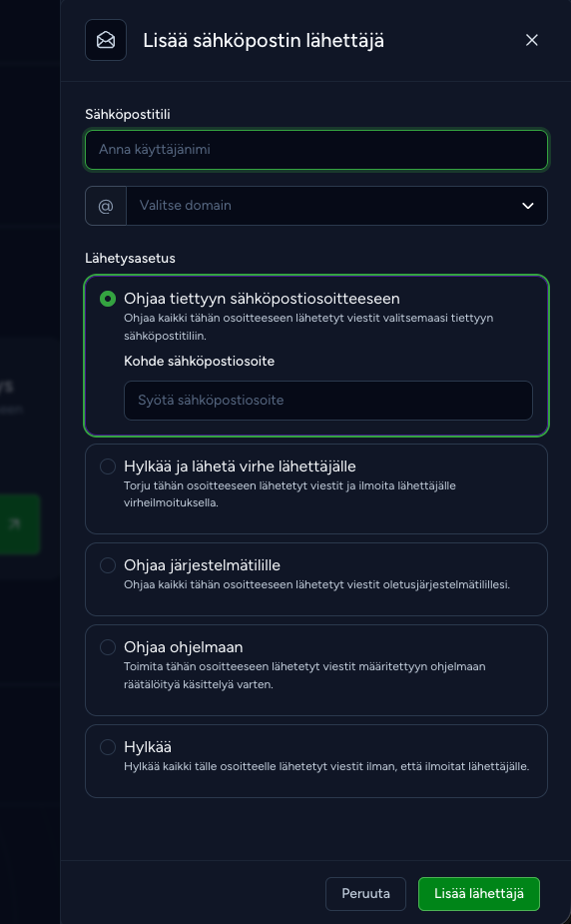
Task: Click the @ symbol before the domain selector
Action: tap(106, 206)
